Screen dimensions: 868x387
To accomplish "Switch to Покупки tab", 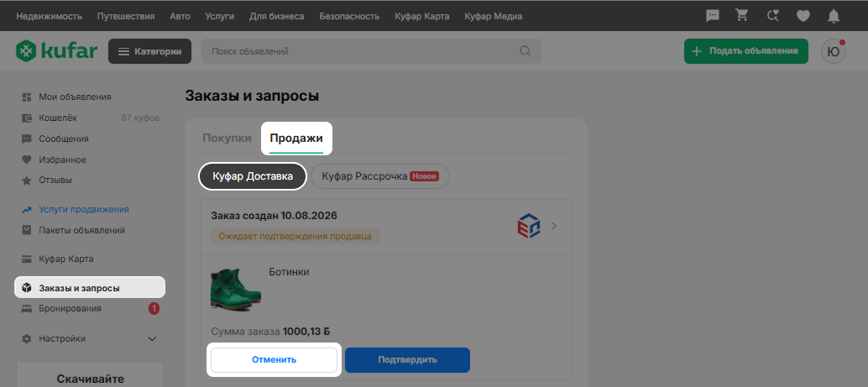I will [x=227, y=139].
